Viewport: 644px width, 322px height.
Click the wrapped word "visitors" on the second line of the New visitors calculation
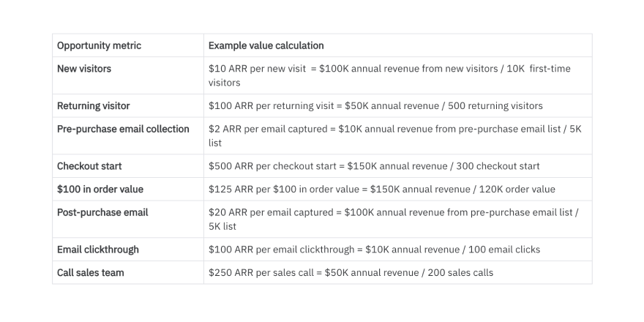225,83
